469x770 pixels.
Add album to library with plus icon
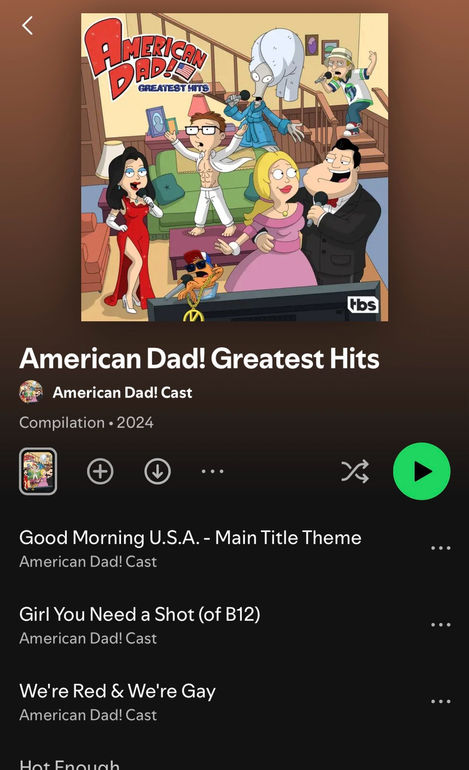[x=100, y=471]
